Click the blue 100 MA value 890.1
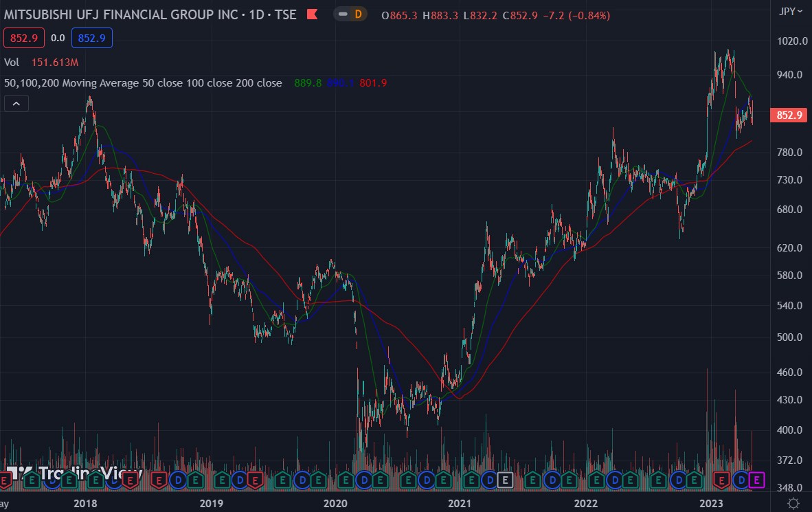 point(340,83)
